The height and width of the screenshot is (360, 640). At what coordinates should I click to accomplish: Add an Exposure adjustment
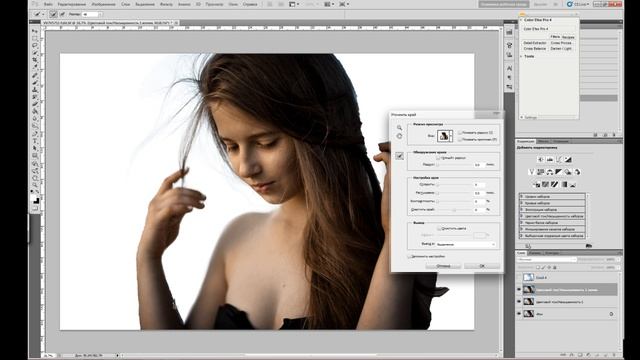pos(568,160)
